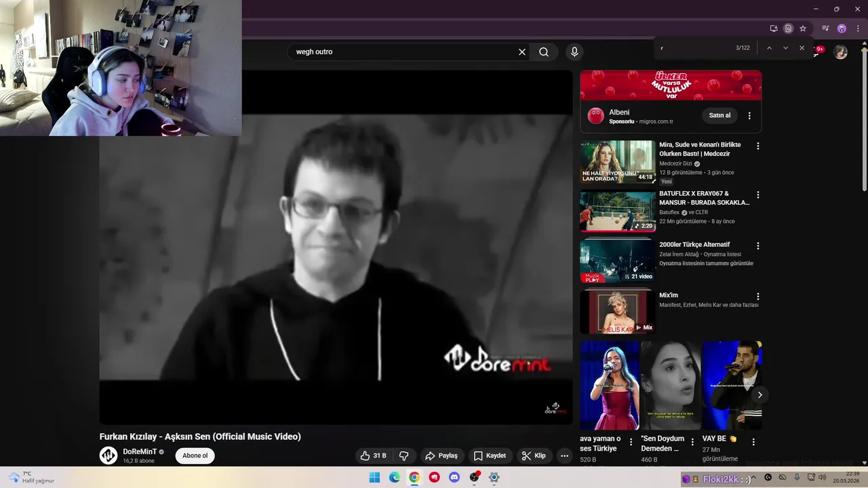Close the find-in-page bar
Viewport: 868px width, 488px height.
[802, 48]
